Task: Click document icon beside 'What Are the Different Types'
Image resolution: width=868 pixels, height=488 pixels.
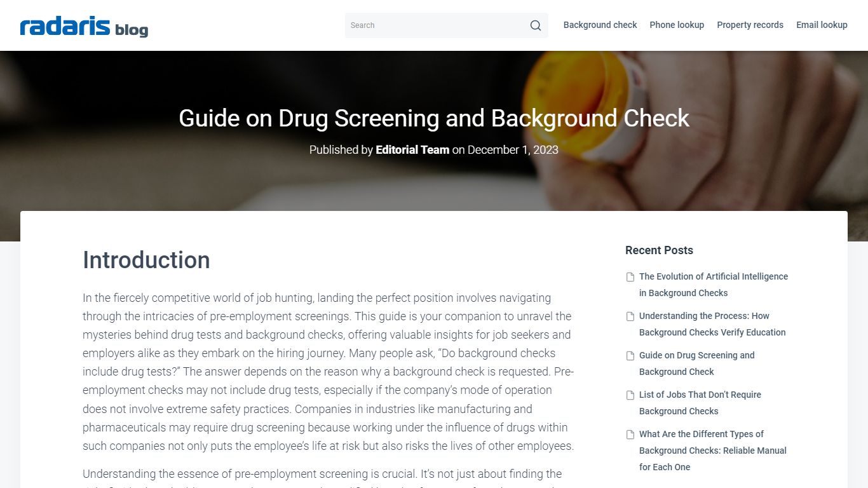Action: [630, 435]
